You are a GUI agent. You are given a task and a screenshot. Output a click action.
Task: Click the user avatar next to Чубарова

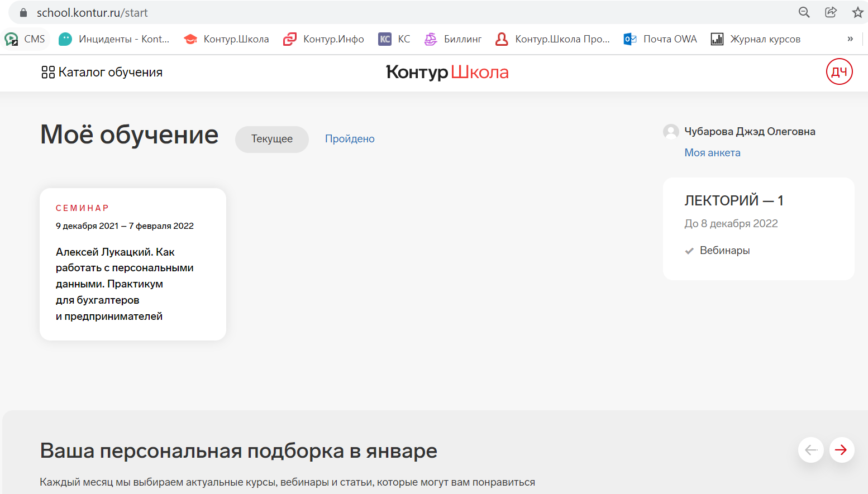671,132
